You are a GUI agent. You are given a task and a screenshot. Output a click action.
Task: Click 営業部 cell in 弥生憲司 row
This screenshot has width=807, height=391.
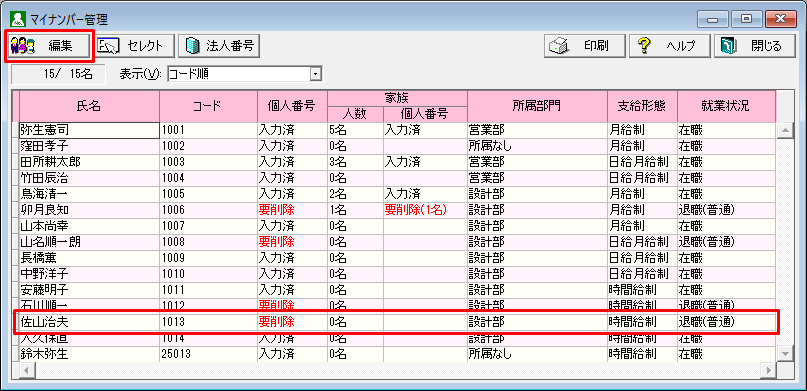(537, 130)
